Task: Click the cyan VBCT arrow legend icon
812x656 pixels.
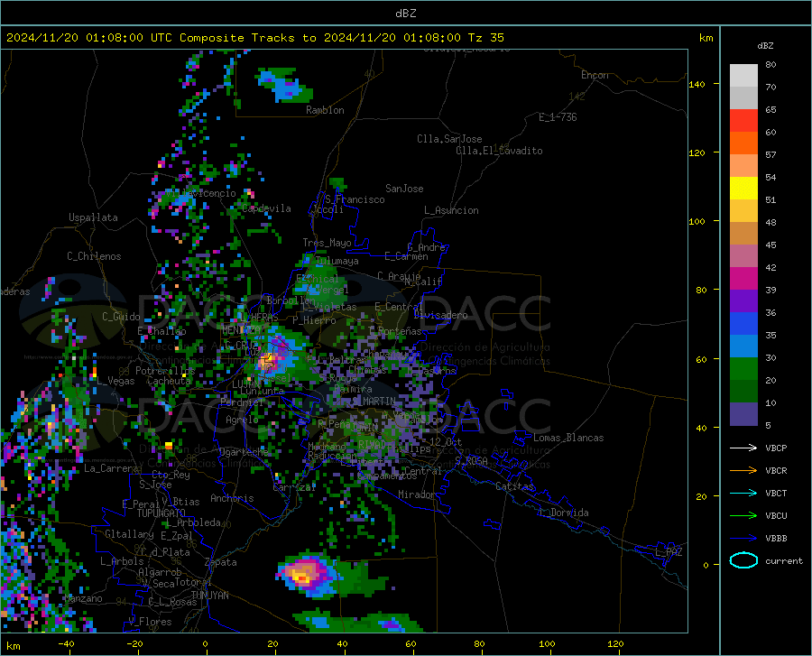Action: pyautogui.click(x=743, y=493)
